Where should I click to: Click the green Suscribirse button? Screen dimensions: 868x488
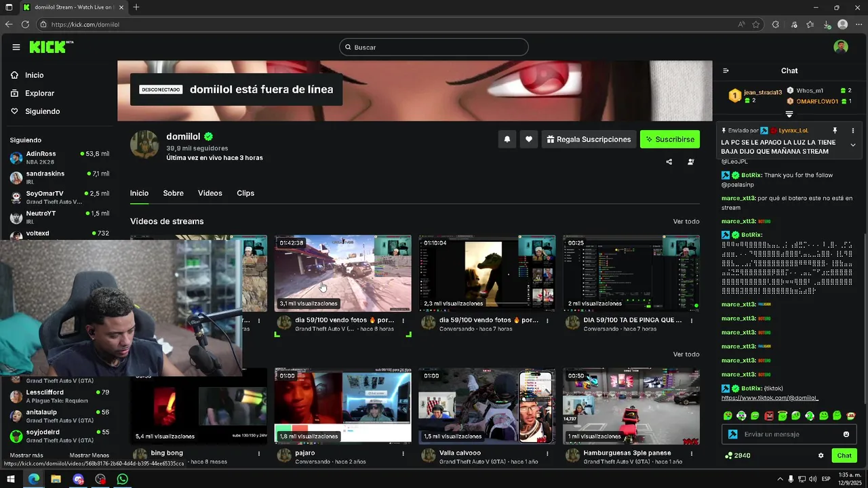[x=670, y=139]
